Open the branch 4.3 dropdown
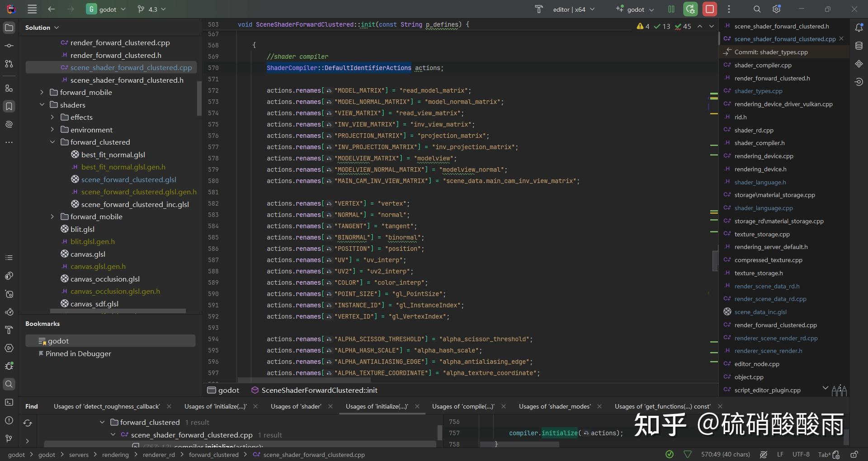 click(x=152, y=9)
